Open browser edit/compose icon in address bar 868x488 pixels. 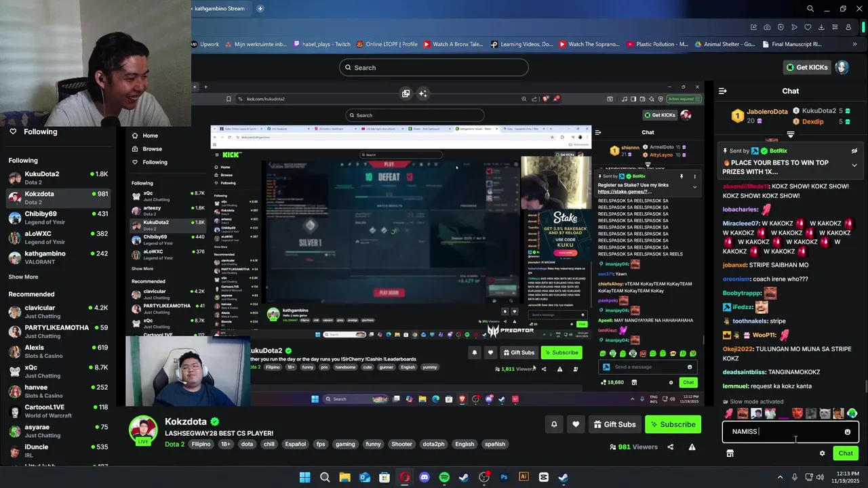coord(753,27)
